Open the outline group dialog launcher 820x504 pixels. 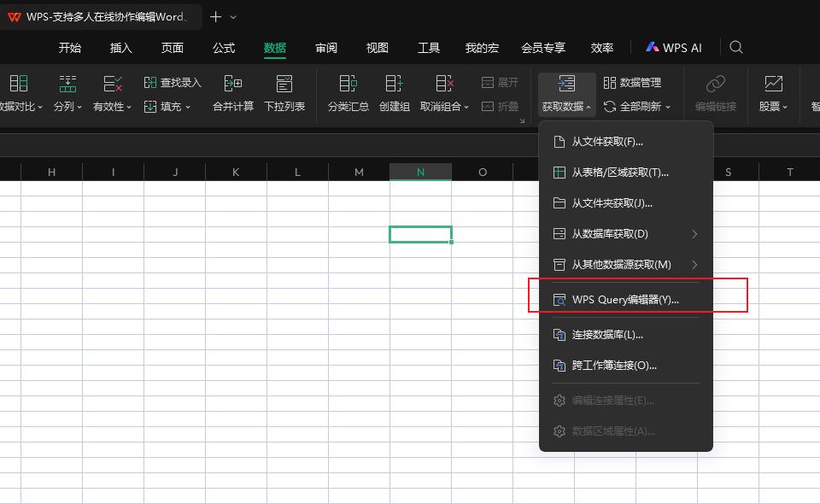pyautogui.click(x=522, y=120)
